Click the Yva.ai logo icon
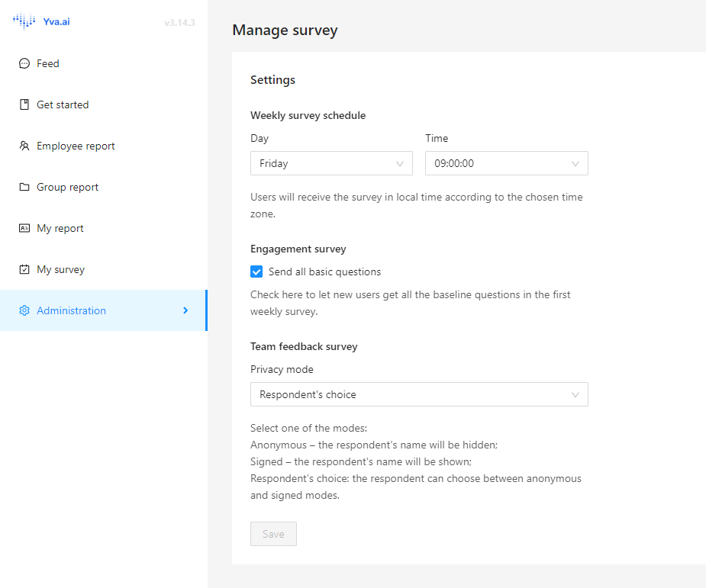This screenshot has height=588, width=706. 24,21
